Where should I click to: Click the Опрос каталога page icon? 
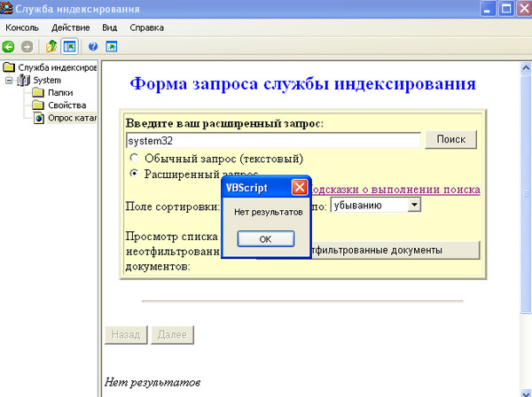[39, 118]
